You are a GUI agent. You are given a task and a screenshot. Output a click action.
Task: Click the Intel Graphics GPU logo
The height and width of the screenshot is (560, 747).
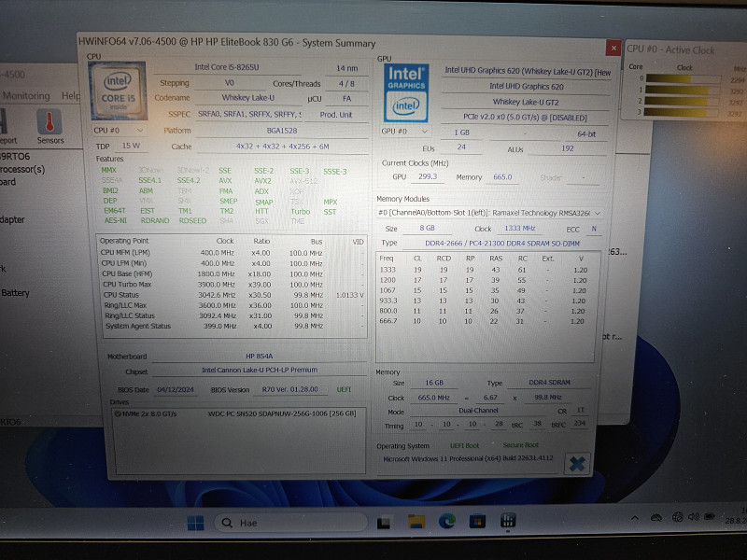[x=406, y=92]
